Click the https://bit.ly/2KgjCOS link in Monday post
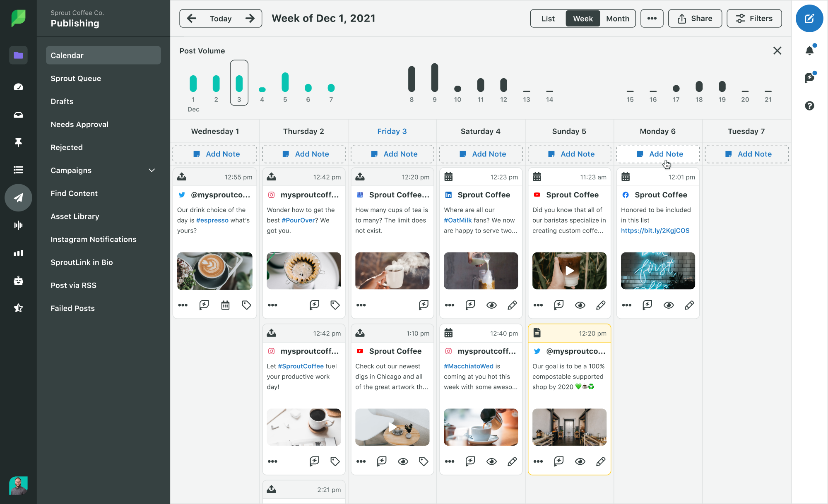828x504 pixels. pyautogui.click(x=655, y=230)
